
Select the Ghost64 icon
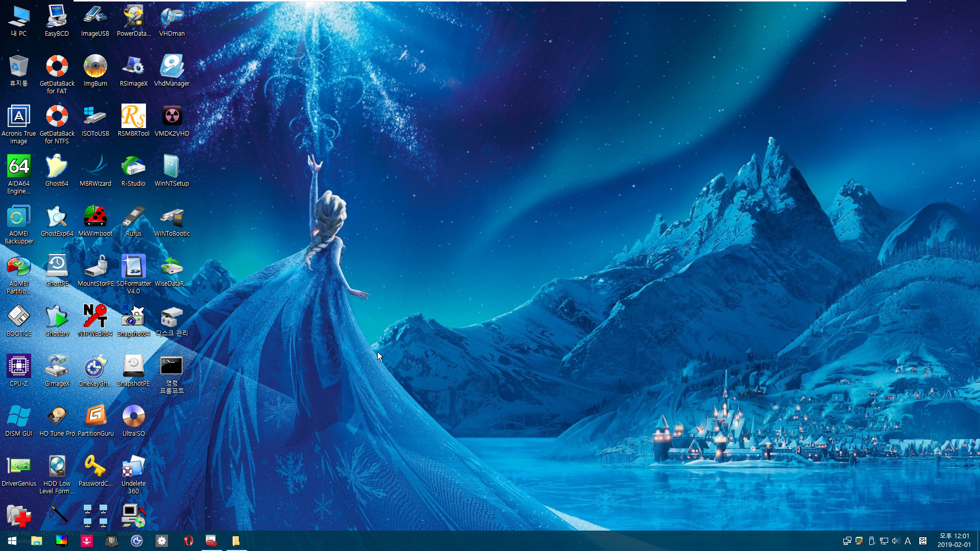click(57, 171)
